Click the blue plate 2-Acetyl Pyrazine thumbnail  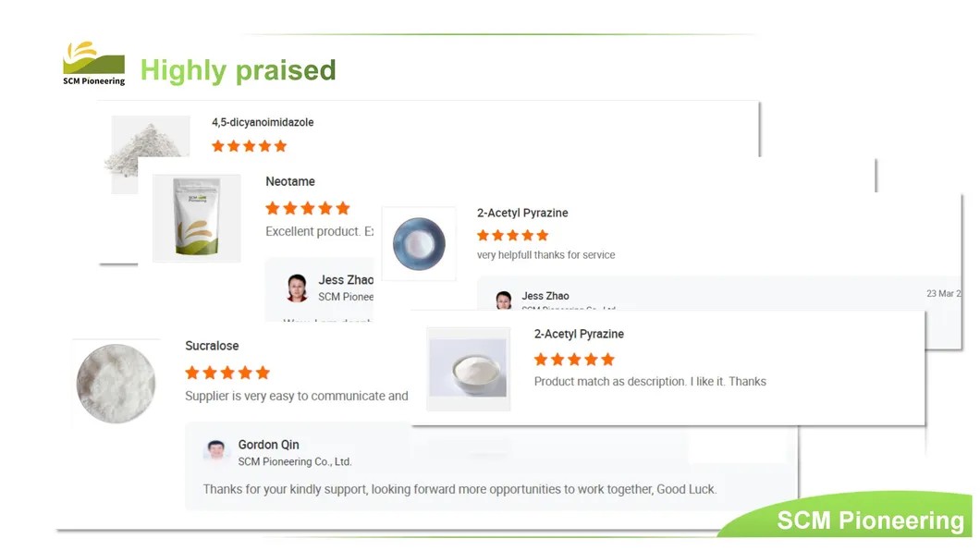pyautogui.click(x=419, y=243)
